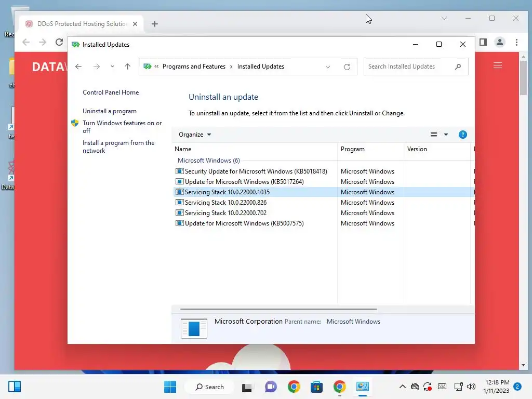Open clock and date 12:18 PM
532x399 pixels.
point(497,387)
